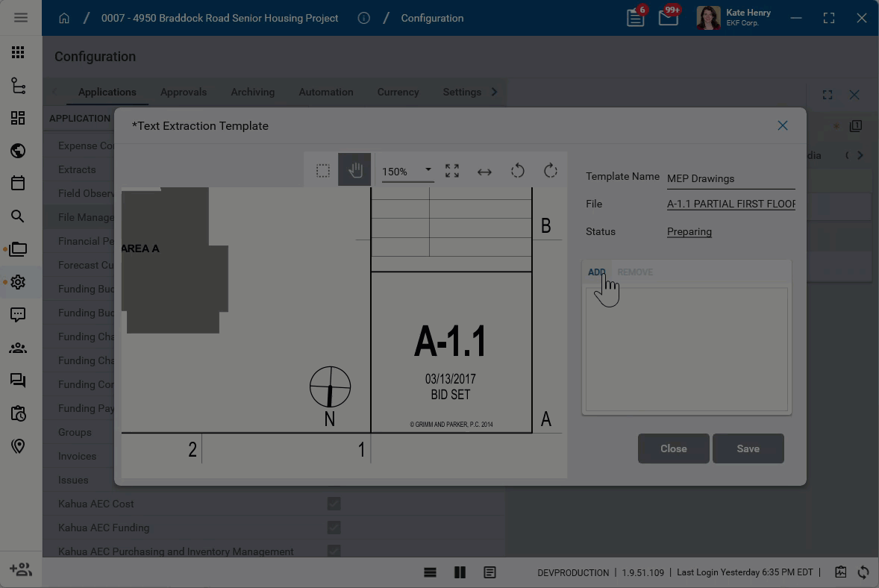The width and height of the screenshot is (879, 588).
Task: Expand the main hamburger menu
Action: tap(21, 18)
